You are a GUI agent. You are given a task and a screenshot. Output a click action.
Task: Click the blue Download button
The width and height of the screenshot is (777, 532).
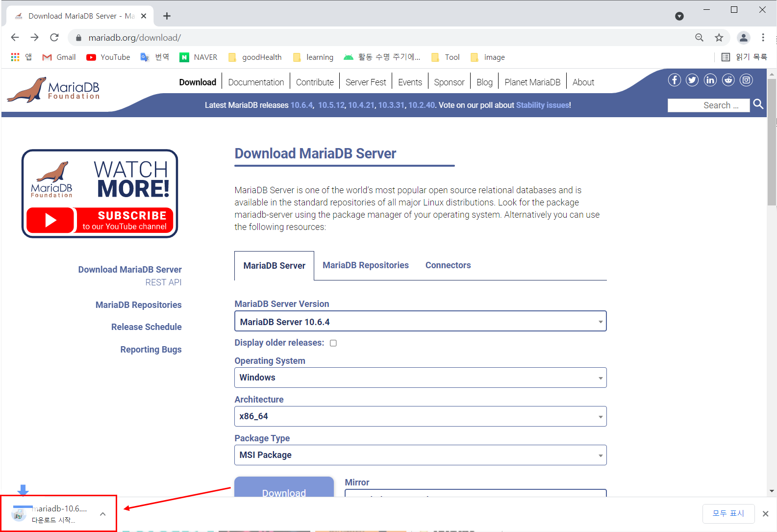pyautogui.click(x=284, y=487)
